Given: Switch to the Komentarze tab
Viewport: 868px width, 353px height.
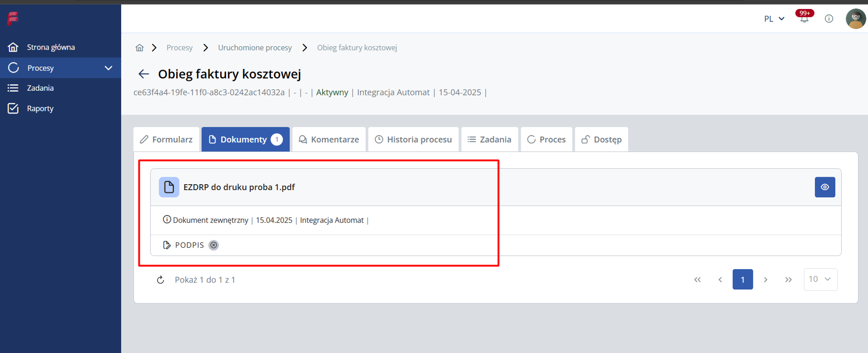Looking at the screenshot, I should click(329, 140).
